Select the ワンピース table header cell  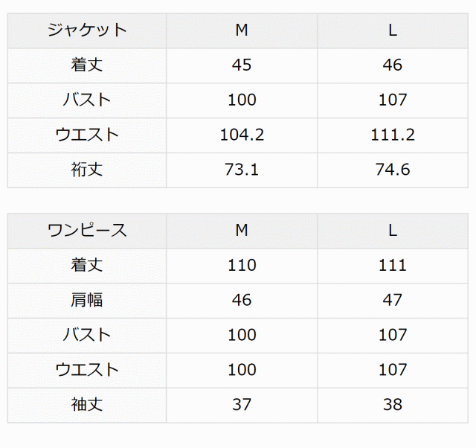tap(87, 231)
